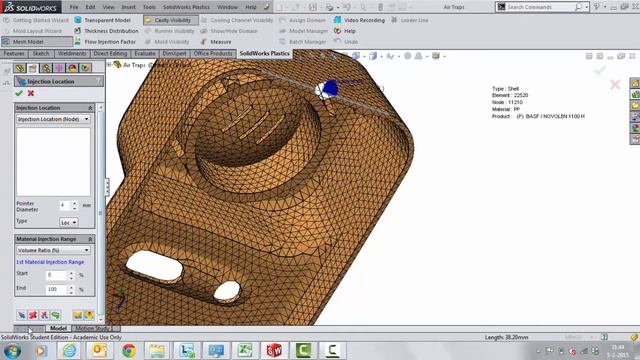This screenshot has width=640, height=360.
Task: Click SolidWorks taskbar icon
Action: tap(274, 351)
